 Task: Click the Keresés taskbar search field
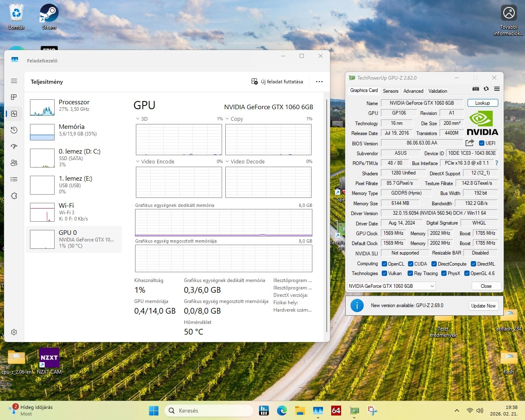tap(209, 411)
